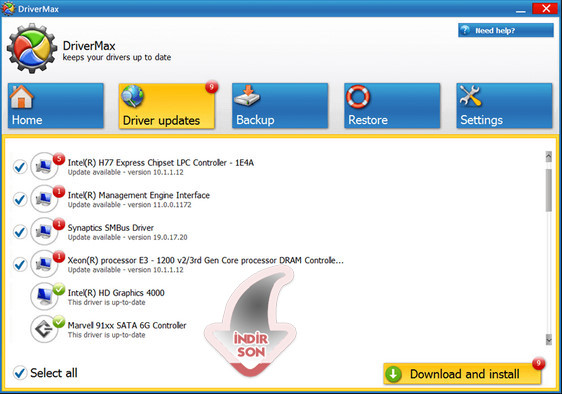
Task: Click the globe magnifier icon on Driver updates
Action: click(x=132, y=96)
